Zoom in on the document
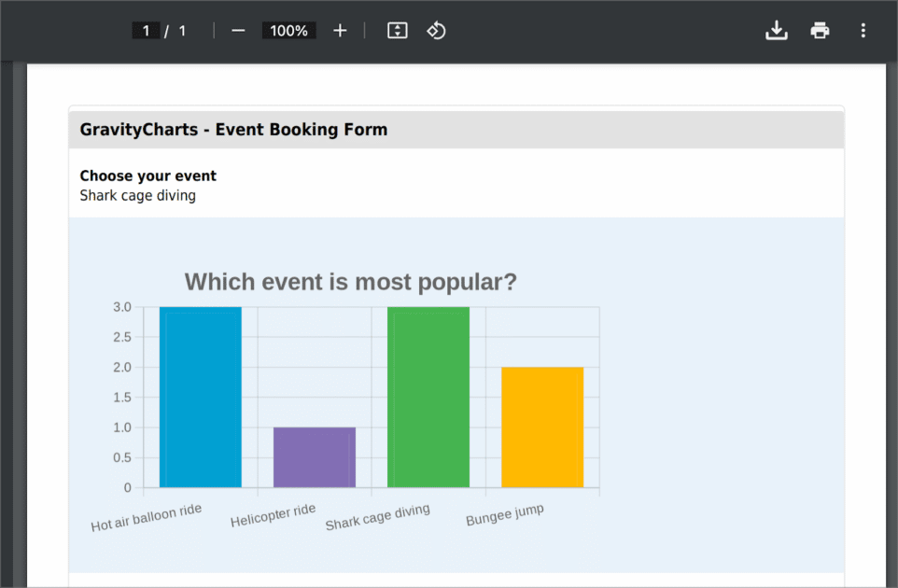 coord(340,30)
